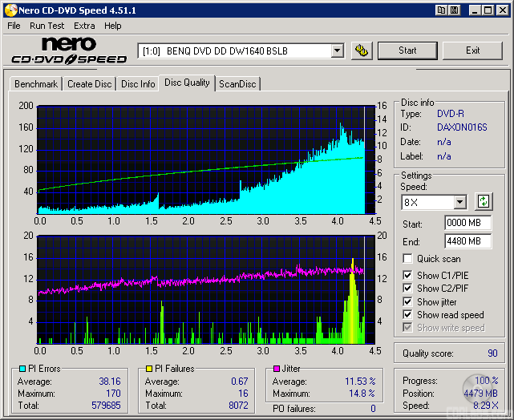The image size is (514, 420).
Task: Click the Exit button
Action: click(x=472, y=50)
